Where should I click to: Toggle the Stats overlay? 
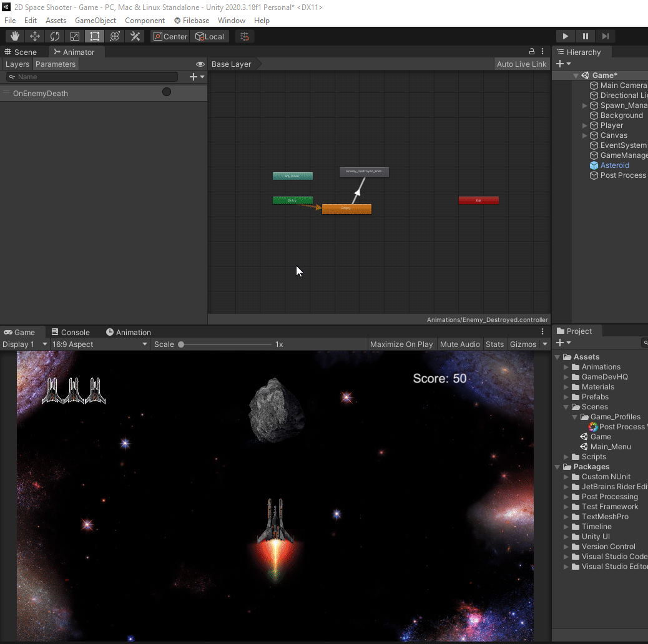pyautogui.click(x=494, y=344)
